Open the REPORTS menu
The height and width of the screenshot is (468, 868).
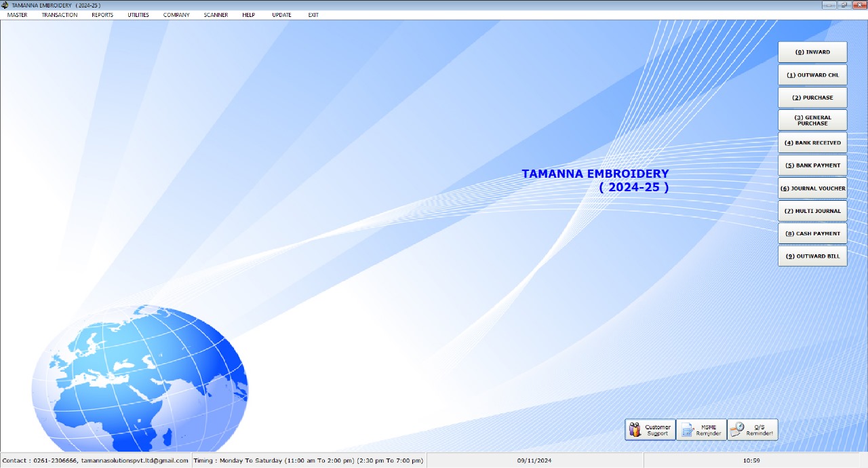pyautogui.click(x=102, y=15)
